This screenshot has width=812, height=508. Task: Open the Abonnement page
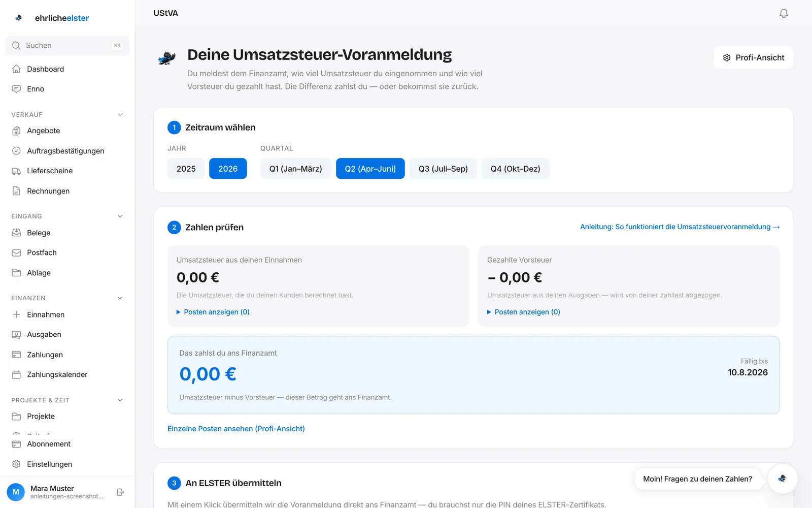pyautogui.click(x=67, y=444)
